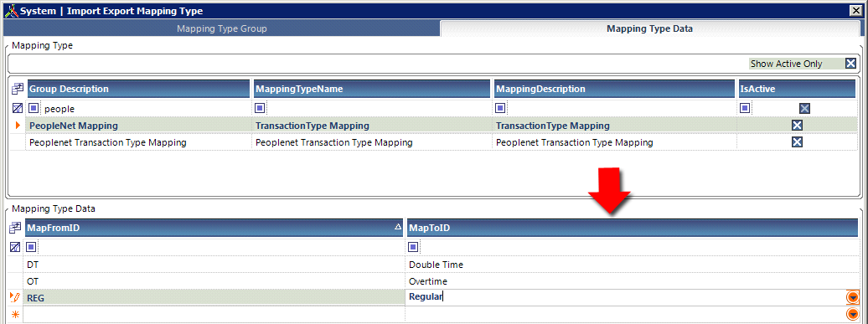This screenshot has width=868, height=324.
Task: Toggle IsActive for Peoplenet Transaction Type Mapping row
Action: pyautogui.click(x=797, y=142)
